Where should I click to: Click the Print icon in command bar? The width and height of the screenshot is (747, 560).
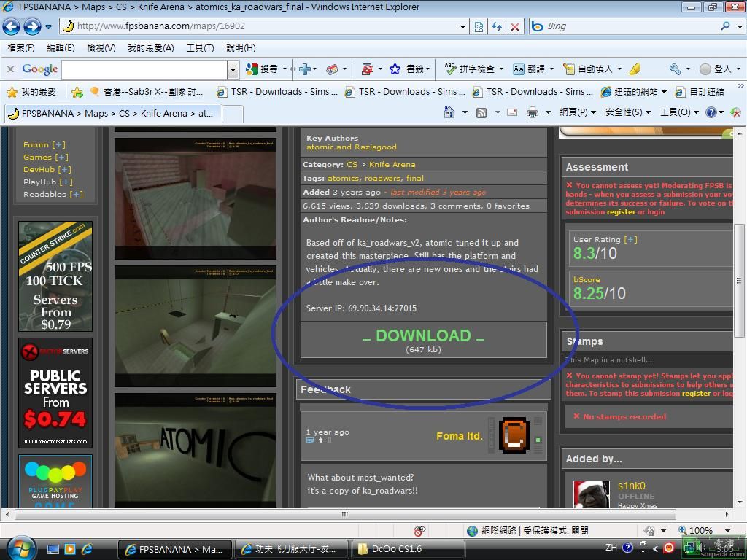(533, 112)
